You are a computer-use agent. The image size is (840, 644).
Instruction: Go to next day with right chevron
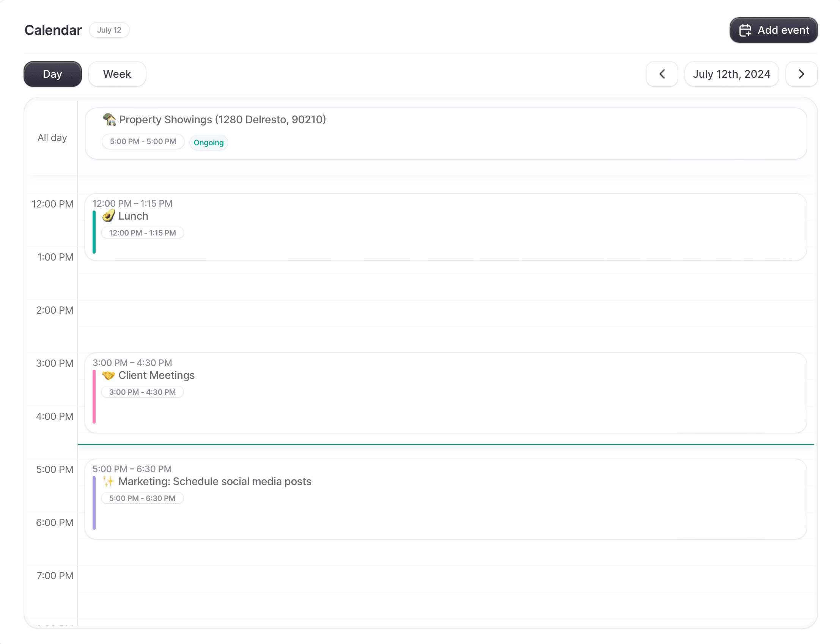pyautogui.click(x=801, y=74)
